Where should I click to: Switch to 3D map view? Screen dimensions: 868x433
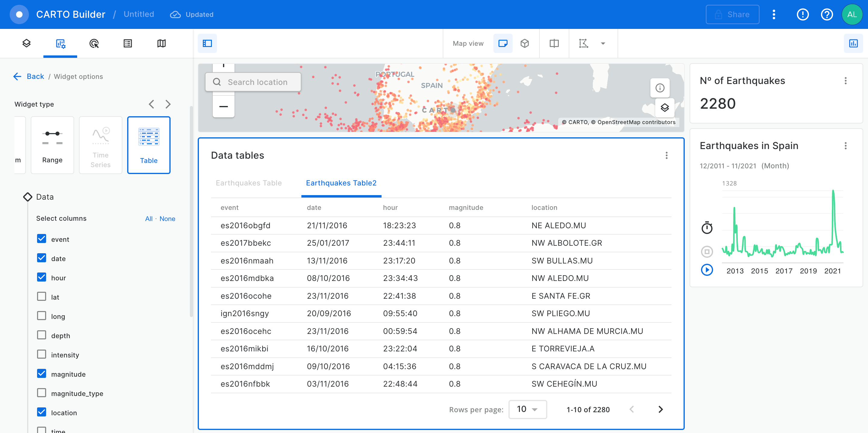click(524, 43)
